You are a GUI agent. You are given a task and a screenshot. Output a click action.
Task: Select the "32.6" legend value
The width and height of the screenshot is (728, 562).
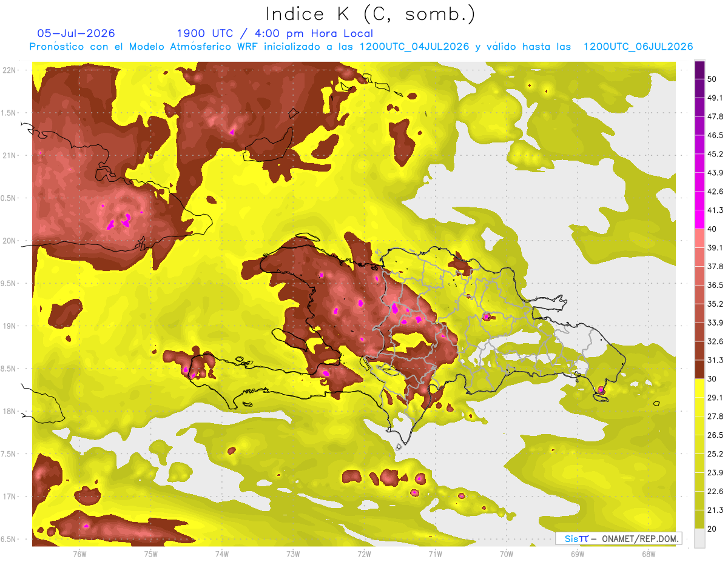point(715,341)
